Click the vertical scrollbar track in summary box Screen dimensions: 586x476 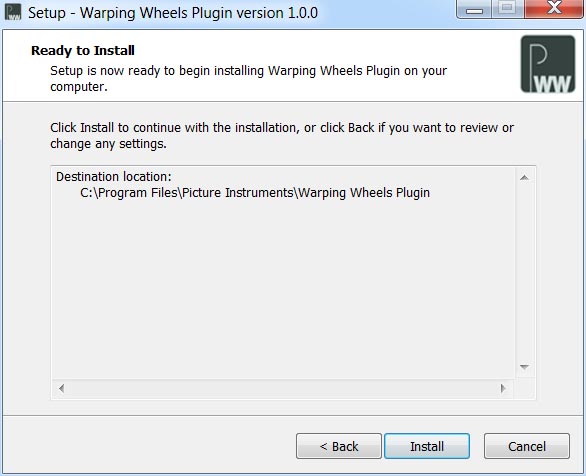(524, 272)
